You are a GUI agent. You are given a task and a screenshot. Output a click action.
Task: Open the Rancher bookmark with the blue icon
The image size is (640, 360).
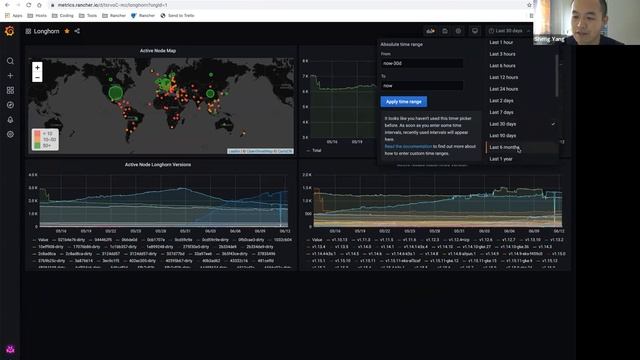(143, 16)
